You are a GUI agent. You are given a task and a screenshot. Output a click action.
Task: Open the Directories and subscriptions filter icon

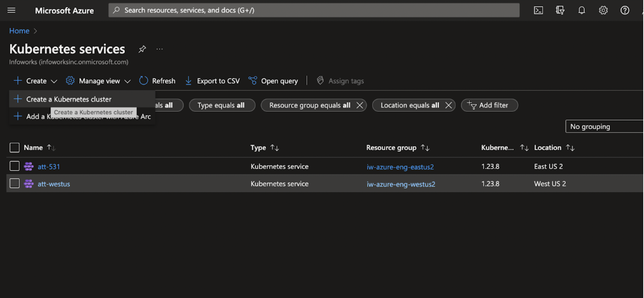(x=560, y=10)
